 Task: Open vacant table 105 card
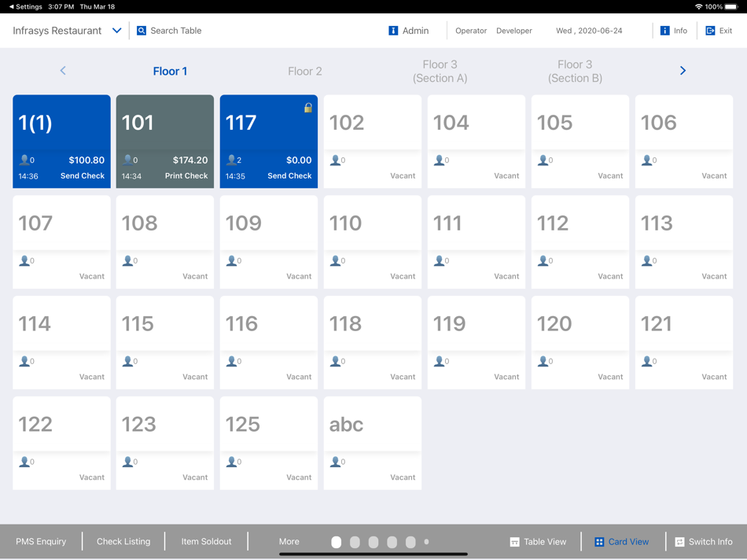coord(580,142)
